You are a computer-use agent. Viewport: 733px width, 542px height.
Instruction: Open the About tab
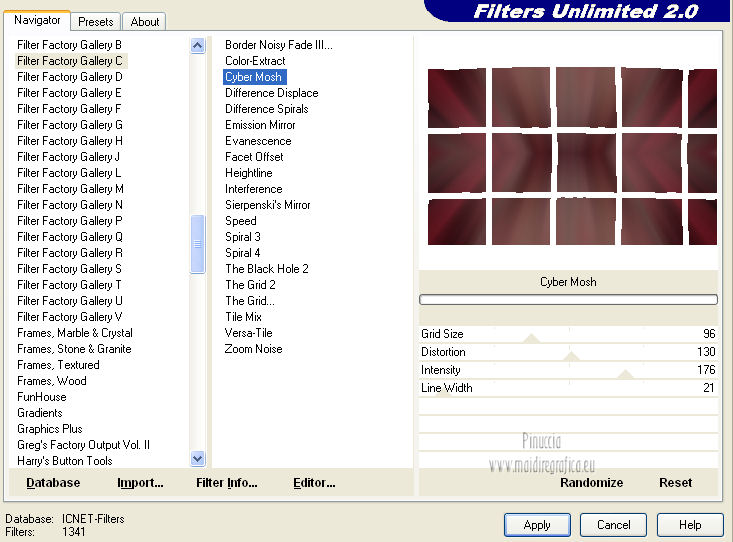[144, 22]
